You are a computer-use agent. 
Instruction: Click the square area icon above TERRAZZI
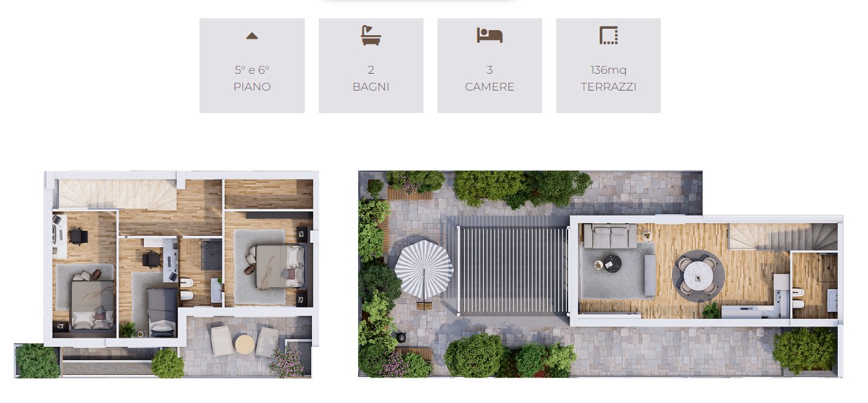pyautogui.click(x=608, y=35)
